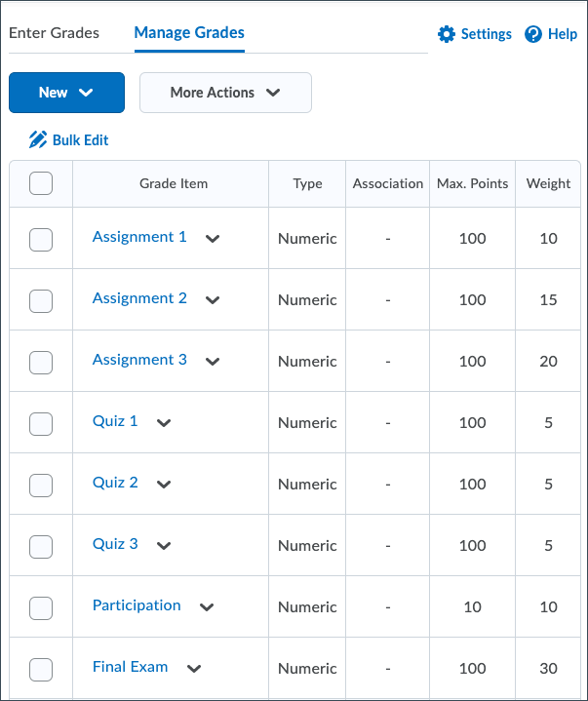
Task: Open the More Actions dropdown
Action: pos(225,93)
